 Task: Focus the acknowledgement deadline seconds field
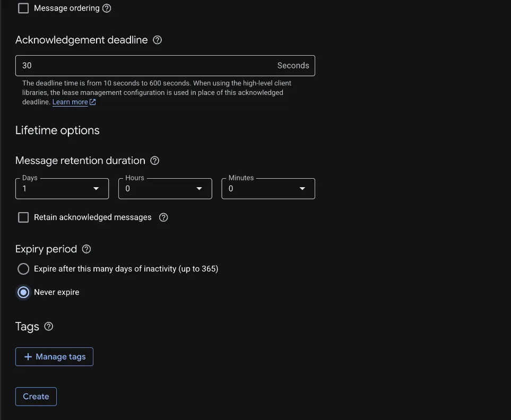click(x=165, y=66)
